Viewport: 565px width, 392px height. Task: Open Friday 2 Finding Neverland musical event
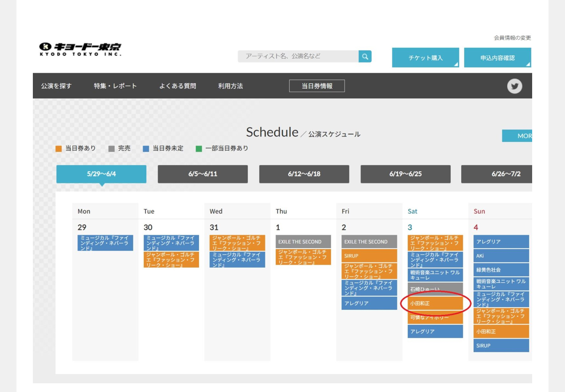pos(370,287)
